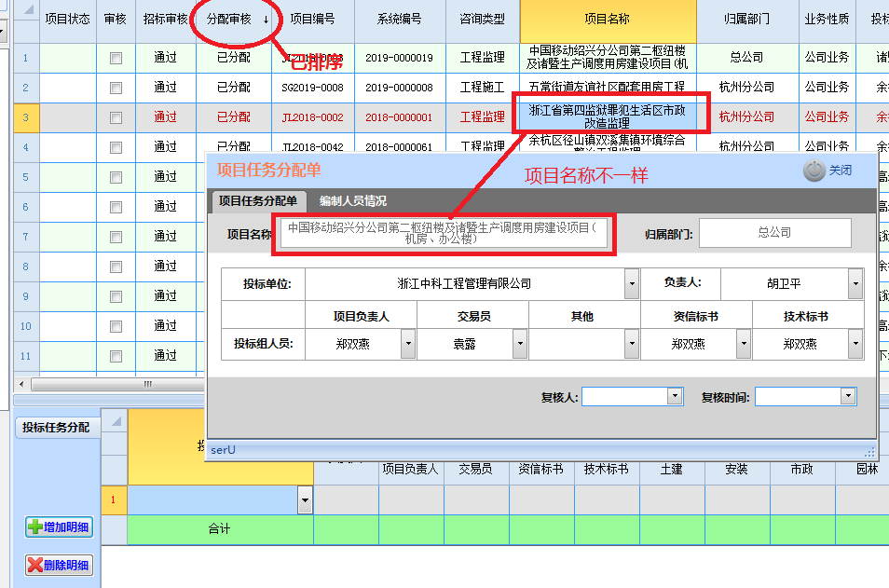Tick the 审核 checkbox in row 4
Viewport: 889px width, 588px height.
pos(116,147)
